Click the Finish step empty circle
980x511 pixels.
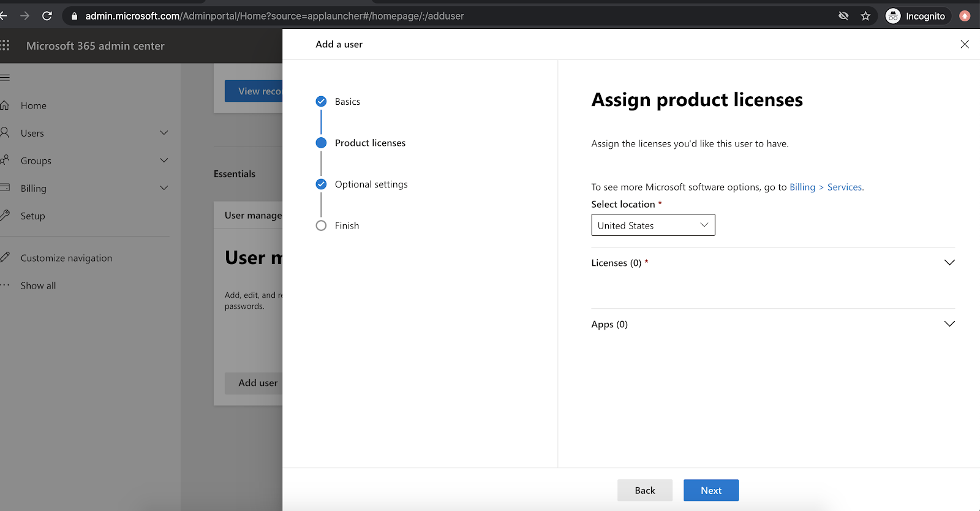click(x=321, y=225)
